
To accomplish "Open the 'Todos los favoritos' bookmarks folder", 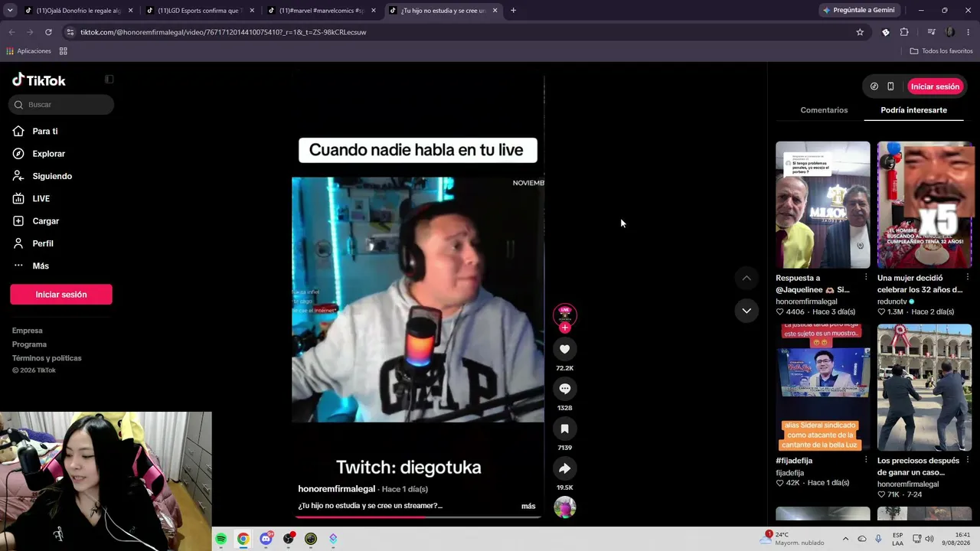I will click(941, 51).
